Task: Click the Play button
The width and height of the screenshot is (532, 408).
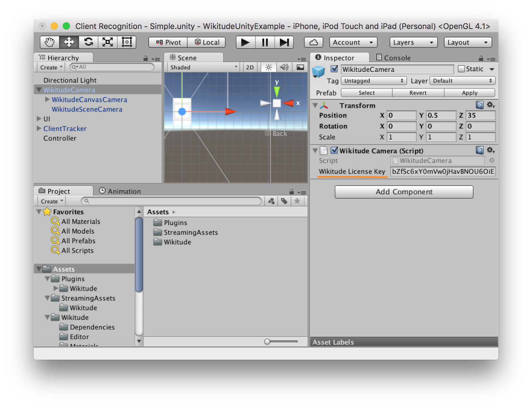Action: pos(245,42)
